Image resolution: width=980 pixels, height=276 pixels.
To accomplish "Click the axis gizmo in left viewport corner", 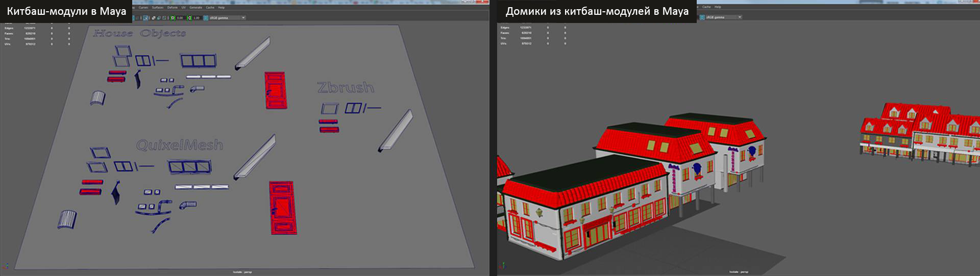I will pos(6,266).
